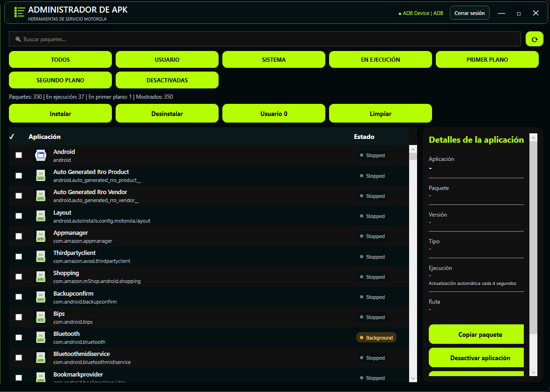The image size is (550, 392).
Task: Tick the Layout row checkbox
Action: coord(19,216)
